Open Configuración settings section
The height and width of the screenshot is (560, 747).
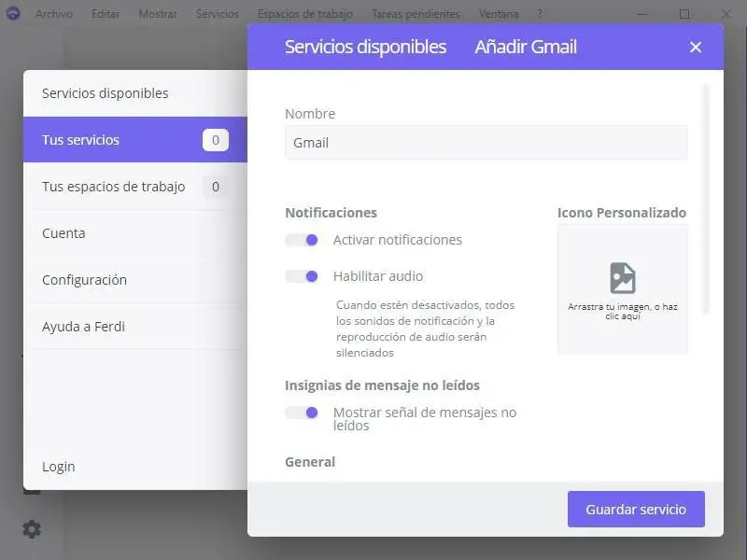click(x=135, y=279)
